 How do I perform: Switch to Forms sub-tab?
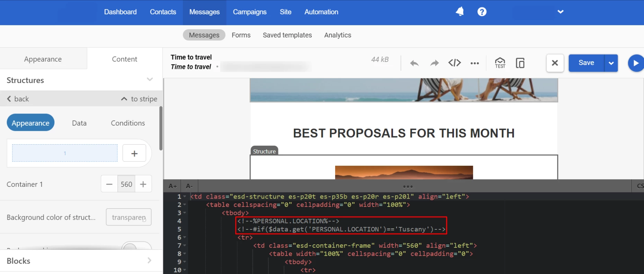(241, 35)
